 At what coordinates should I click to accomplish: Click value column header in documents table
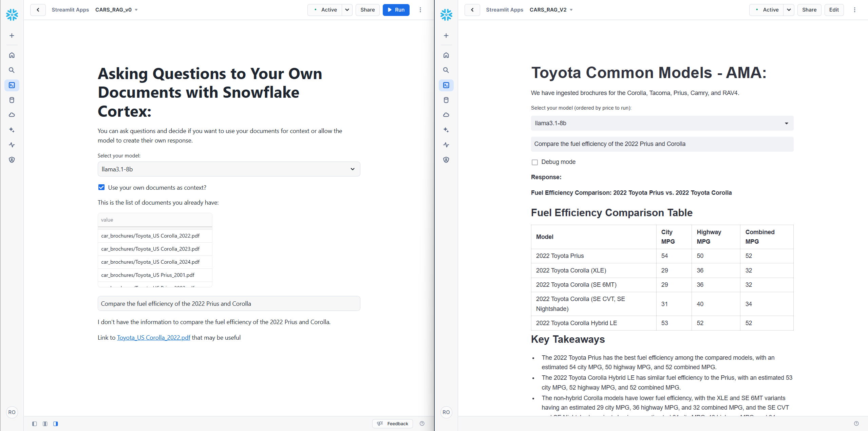click(x=155, y=220)
